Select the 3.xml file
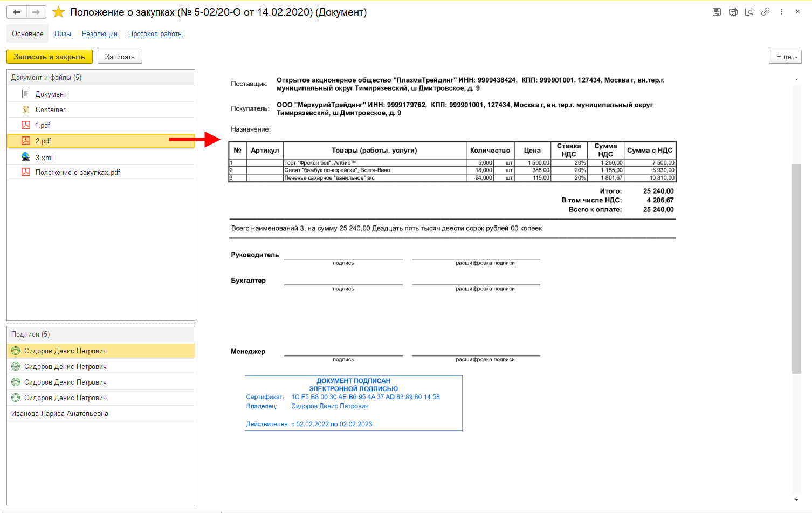 coord(101,157)
